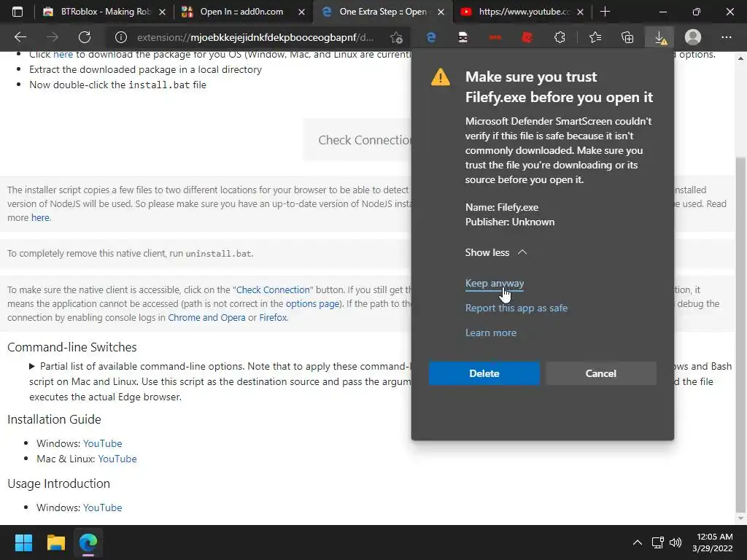Open the 'Read more here' link
747x560 pixels.
[40, 217]
